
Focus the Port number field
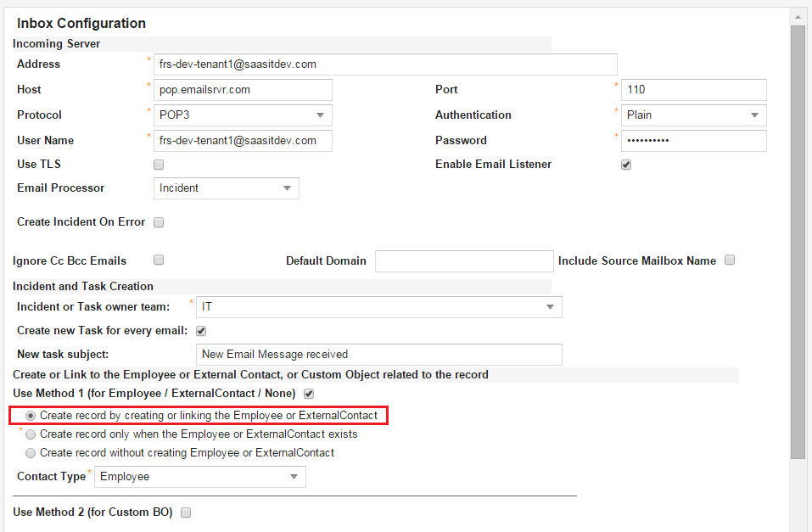point(693,90)
